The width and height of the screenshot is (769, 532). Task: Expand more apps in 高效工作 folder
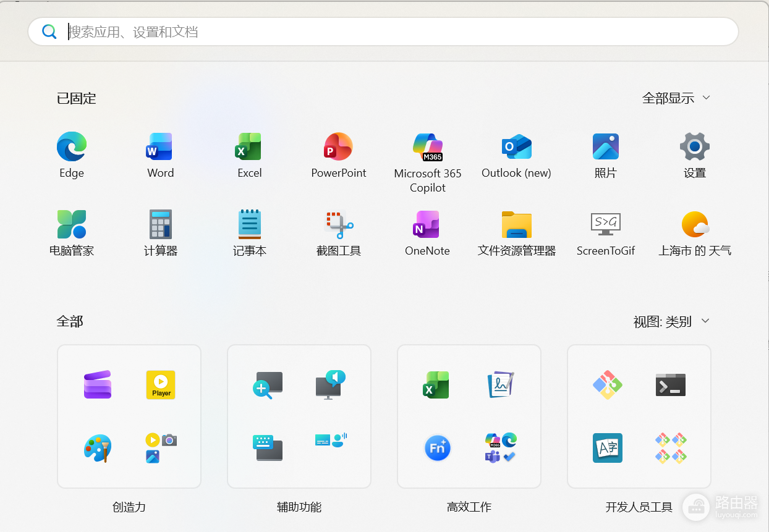(x=501, y=449)
